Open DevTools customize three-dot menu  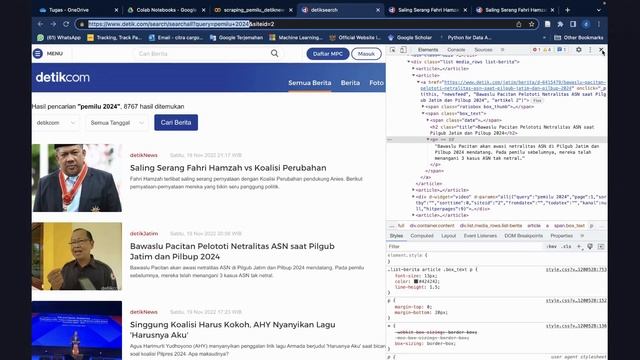pyautogui.click(x=590, y=50)
